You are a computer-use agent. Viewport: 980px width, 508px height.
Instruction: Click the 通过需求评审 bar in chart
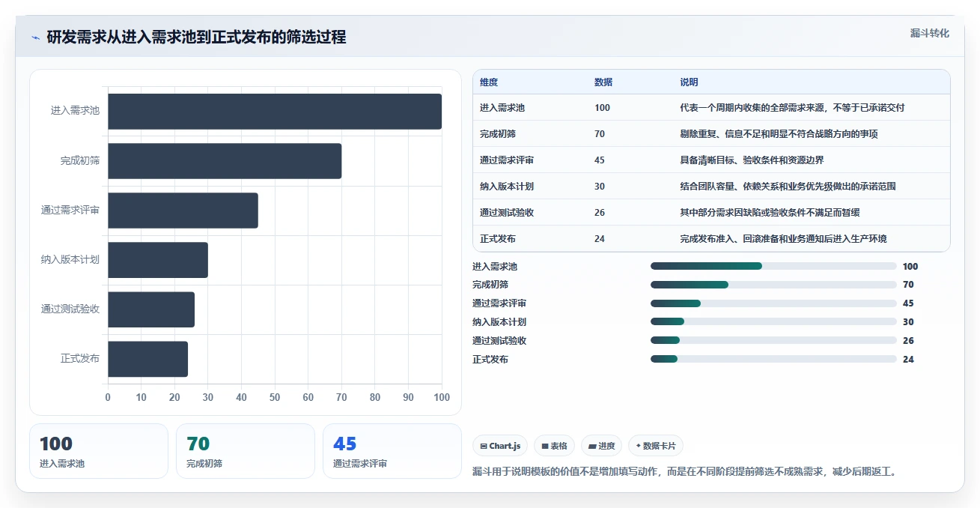click(x=183, y=211)
